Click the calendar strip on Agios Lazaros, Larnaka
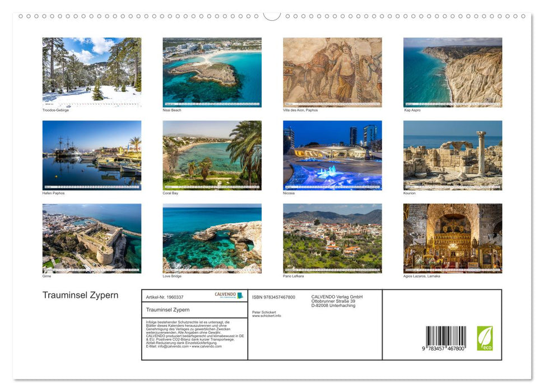Viewport: 544px width, 392px height. coord(453,270)
